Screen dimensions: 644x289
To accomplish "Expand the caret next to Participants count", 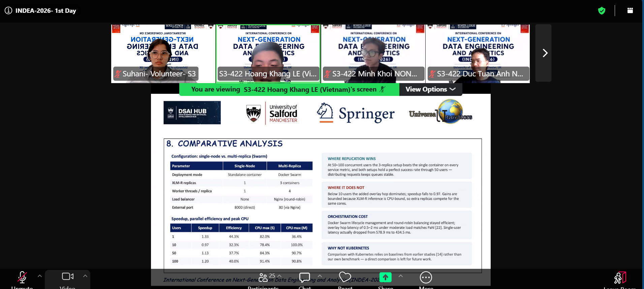I will pyautogui.click(x=279, y=276).
